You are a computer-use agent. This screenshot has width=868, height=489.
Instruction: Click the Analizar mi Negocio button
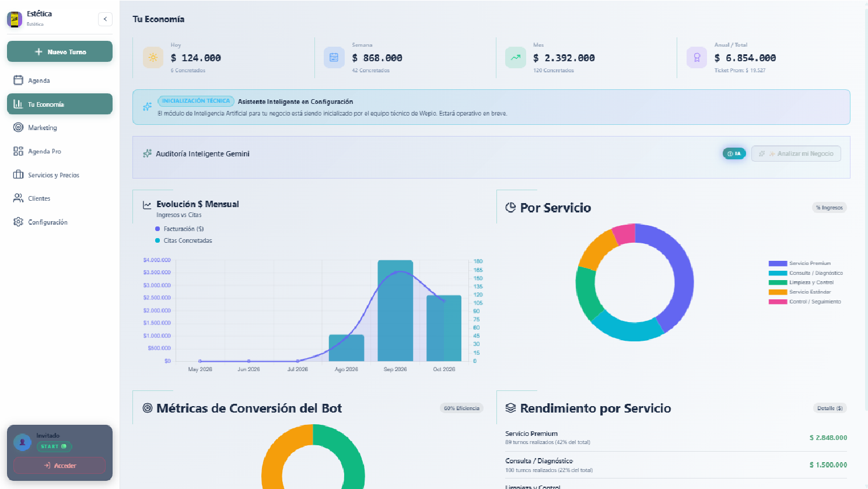pyautogui.click(x=796, y=153)
